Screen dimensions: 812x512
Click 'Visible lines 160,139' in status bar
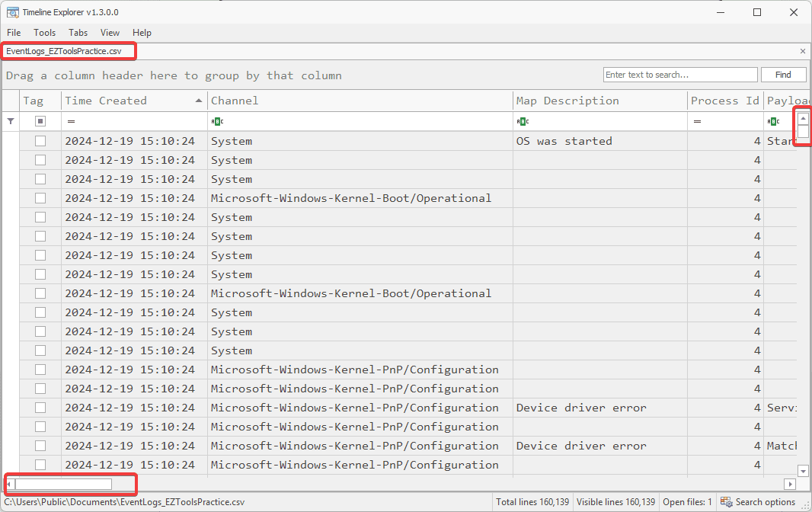pos(615,501)
